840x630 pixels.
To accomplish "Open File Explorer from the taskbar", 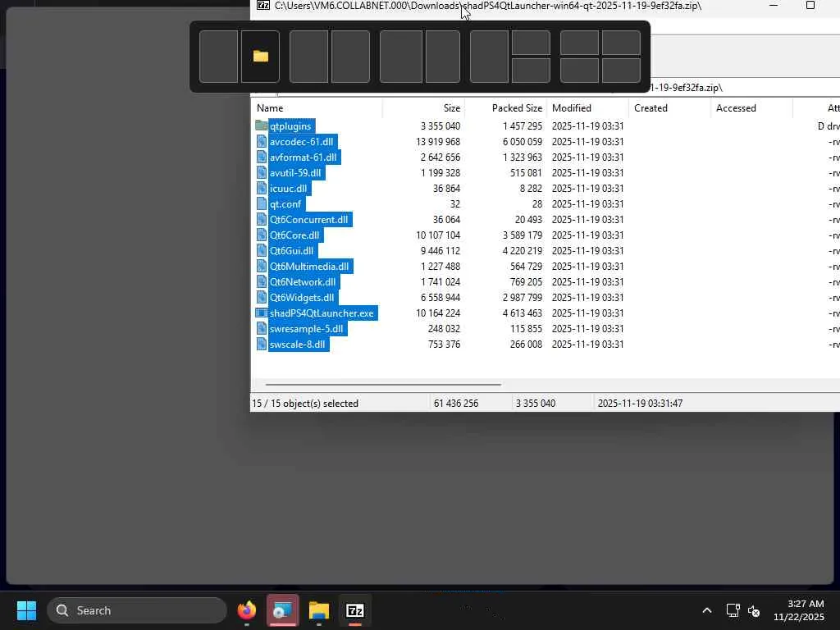I will tap(319, 610).
